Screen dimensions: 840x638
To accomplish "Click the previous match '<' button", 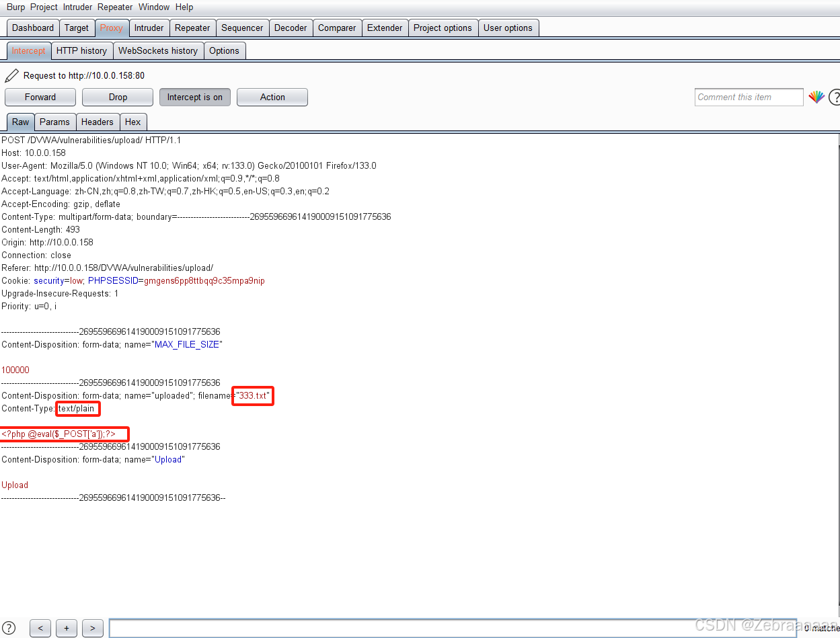I will (x=40, y=628).
